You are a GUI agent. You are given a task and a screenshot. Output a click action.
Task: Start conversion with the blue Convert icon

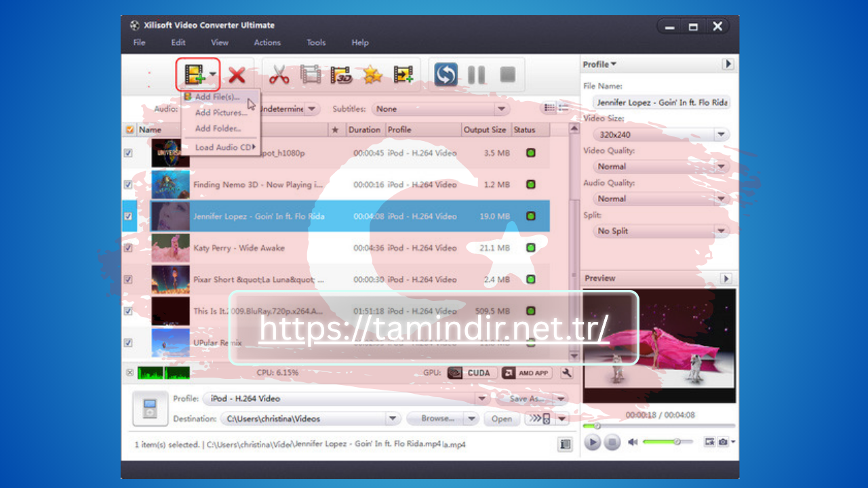[446, 75]
